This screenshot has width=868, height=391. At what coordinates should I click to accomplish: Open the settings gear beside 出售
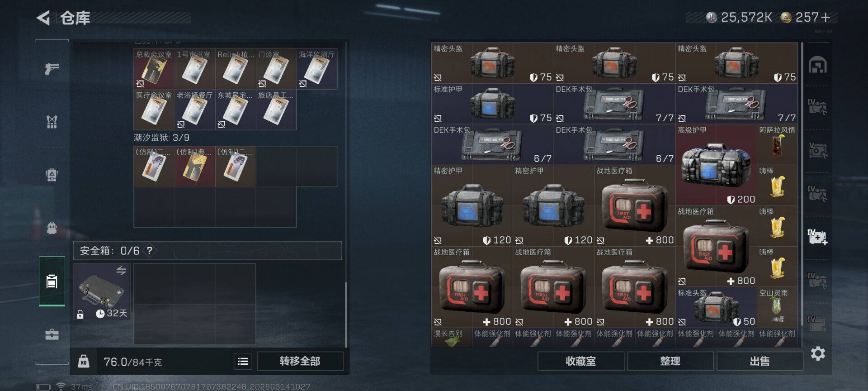(x=818, y=353)
